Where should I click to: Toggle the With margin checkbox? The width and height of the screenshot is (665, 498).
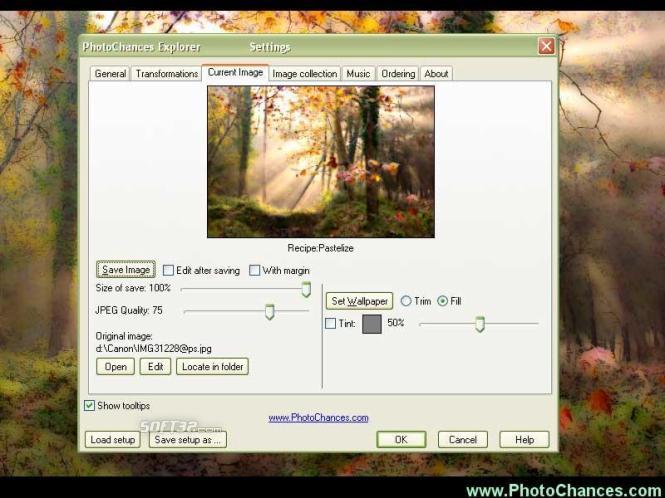tap(254, 270)
